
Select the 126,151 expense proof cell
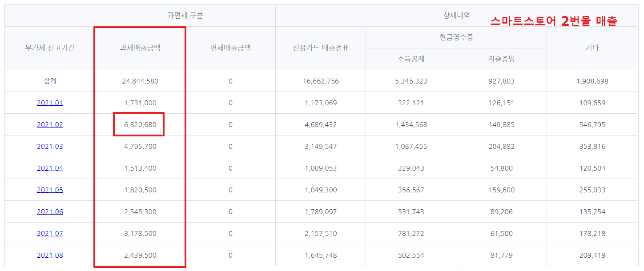click(x=501, y=103)
